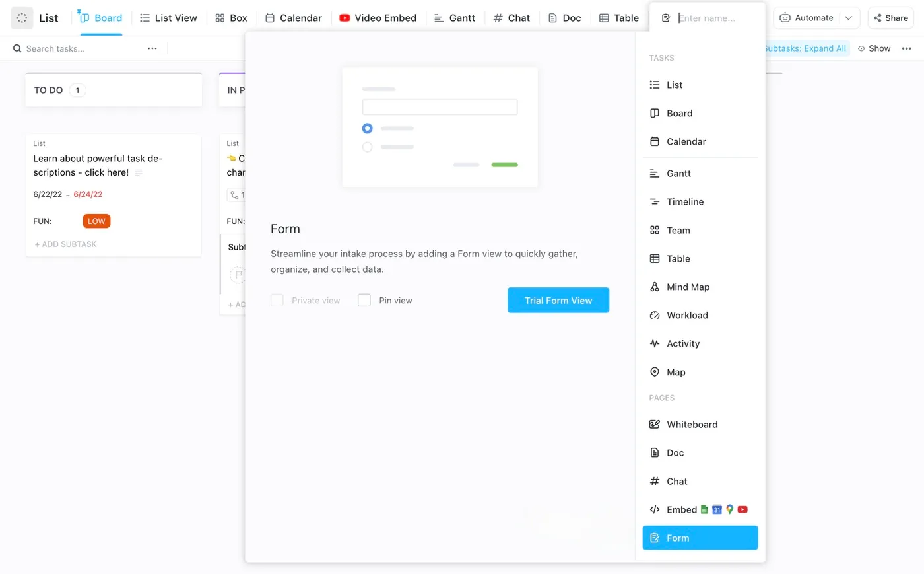Open the Chat tab in top bar
This screenshot has width=924, height=574.
[511, 18]
